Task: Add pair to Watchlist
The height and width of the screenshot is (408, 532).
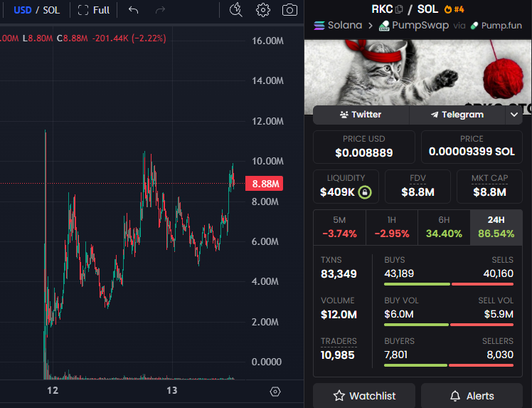Action: [x=364, y=396]
